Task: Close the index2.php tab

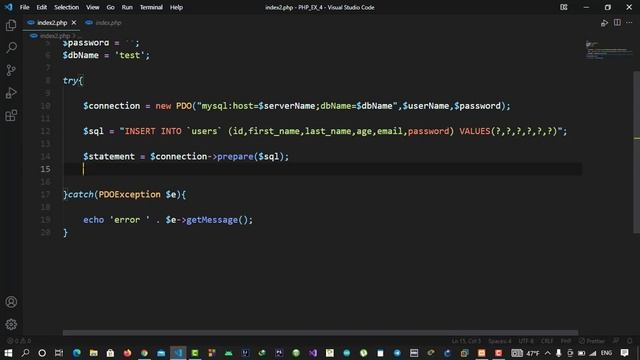Action: [x=74, y=23]
